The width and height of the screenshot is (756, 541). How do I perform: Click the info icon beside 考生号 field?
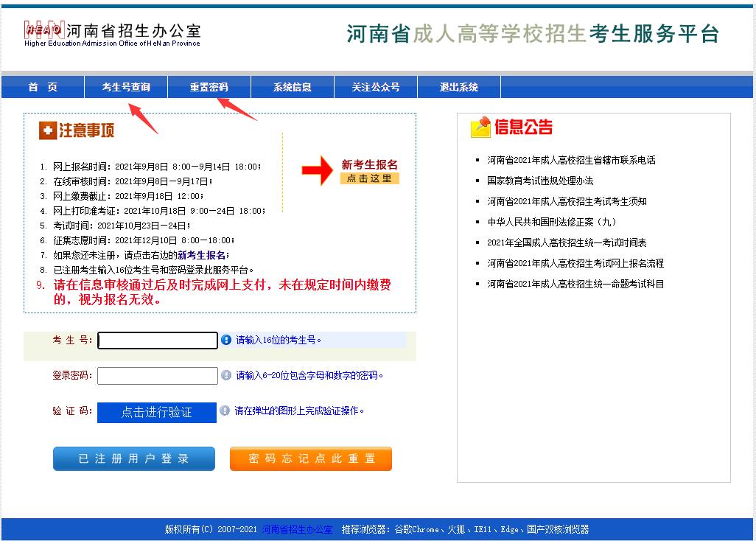[x=226, y=340]
